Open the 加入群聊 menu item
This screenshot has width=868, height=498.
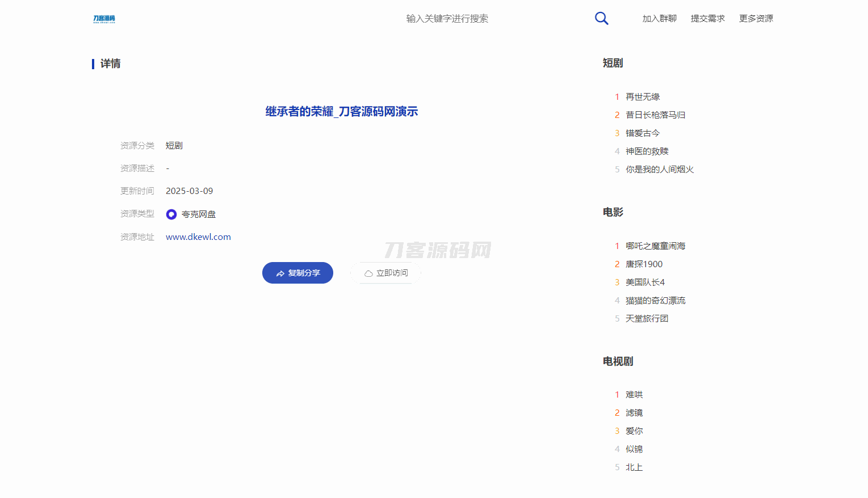(659, 19)
